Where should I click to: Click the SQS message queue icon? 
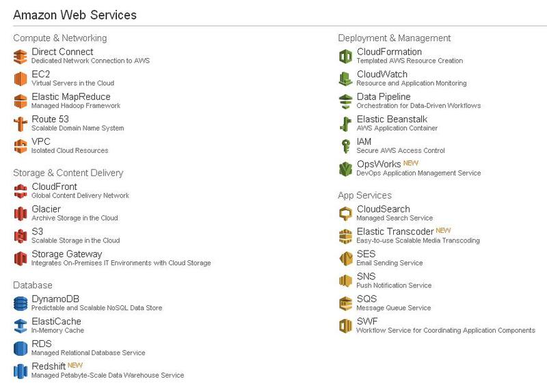pos(345,304)
